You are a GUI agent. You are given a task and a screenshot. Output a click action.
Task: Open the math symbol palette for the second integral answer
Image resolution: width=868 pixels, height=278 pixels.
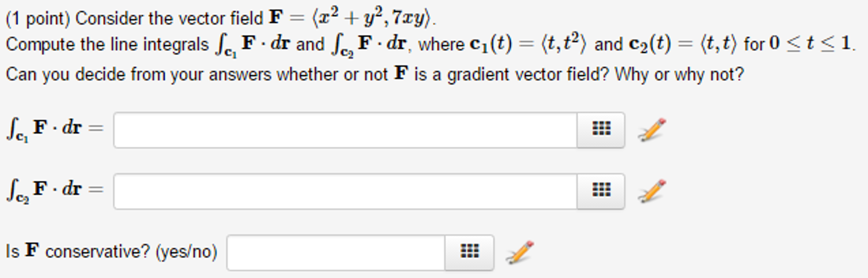[x=600, y=190]
